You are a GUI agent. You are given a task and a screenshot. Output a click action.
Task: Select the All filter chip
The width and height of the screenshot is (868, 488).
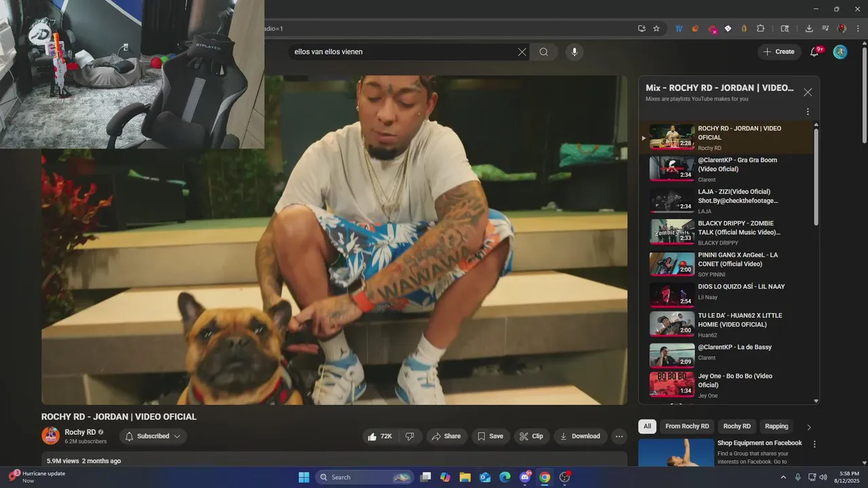tap(648, 426)
